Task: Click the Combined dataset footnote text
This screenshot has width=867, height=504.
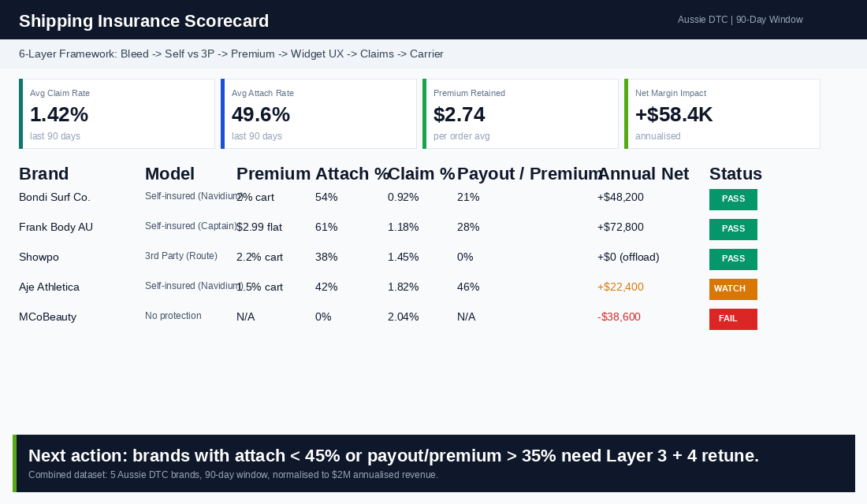Action: pos(233,475)
